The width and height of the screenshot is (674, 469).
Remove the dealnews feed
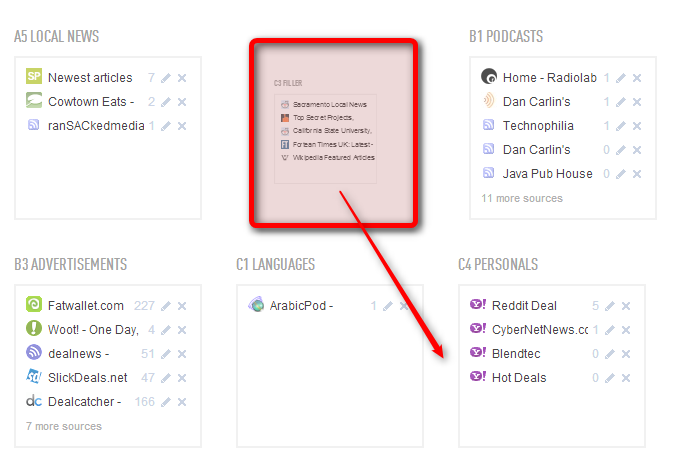[x=182, y=354]
